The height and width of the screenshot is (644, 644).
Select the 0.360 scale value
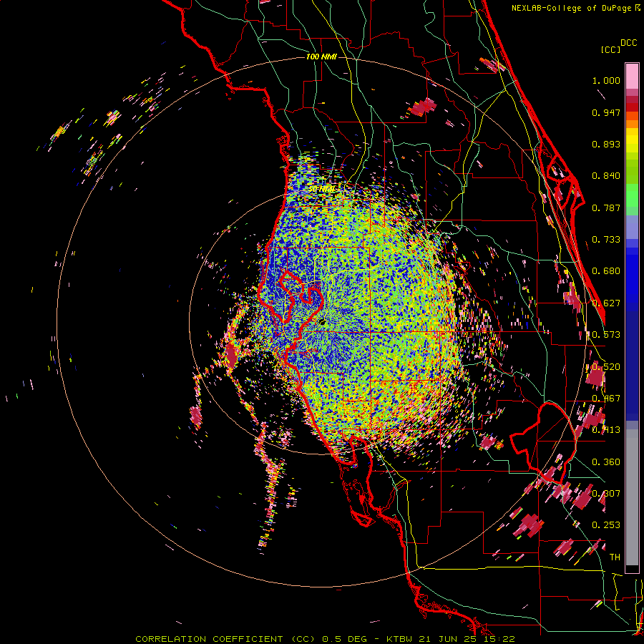pyautogui.click(x=606, y=462)
